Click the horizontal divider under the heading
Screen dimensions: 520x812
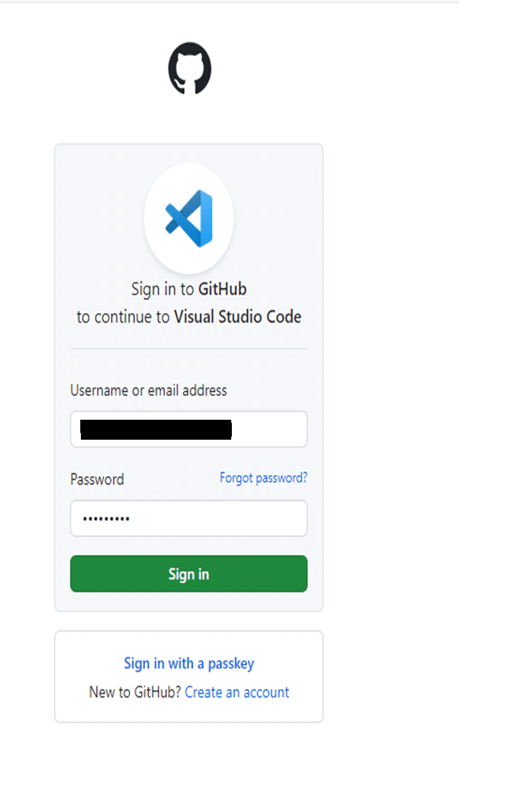189,349
